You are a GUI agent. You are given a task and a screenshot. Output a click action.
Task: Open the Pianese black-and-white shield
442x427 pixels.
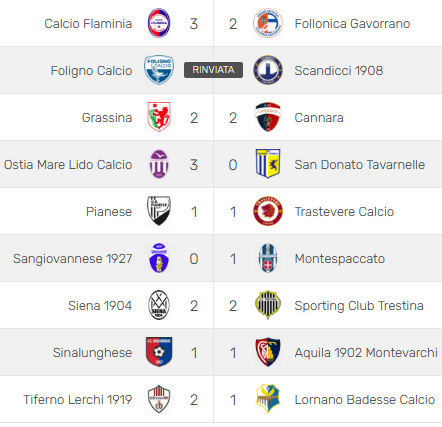point(159,211)
